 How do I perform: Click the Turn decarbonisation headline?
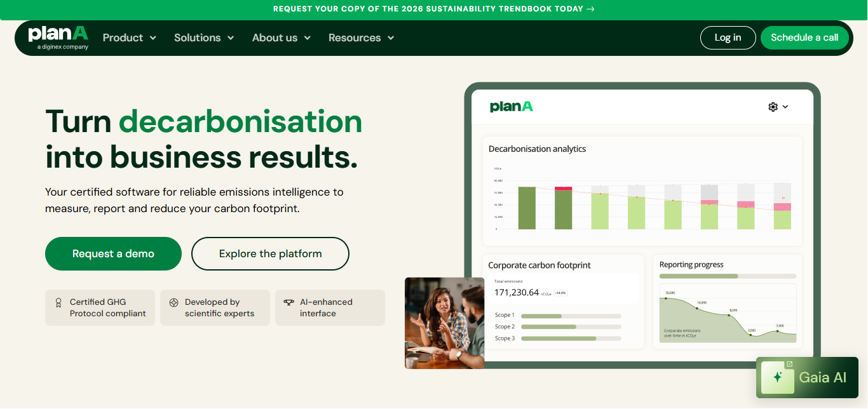[203, 139]
